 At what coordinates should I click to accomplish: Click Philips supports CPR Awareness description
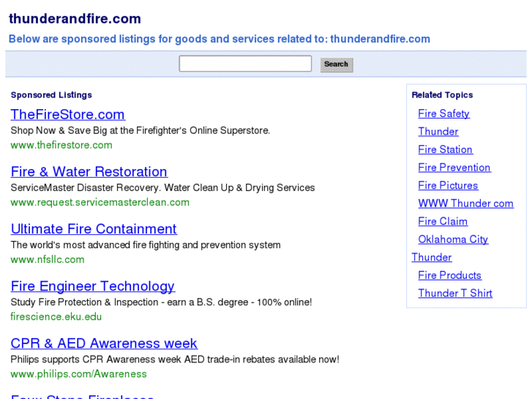175,359
